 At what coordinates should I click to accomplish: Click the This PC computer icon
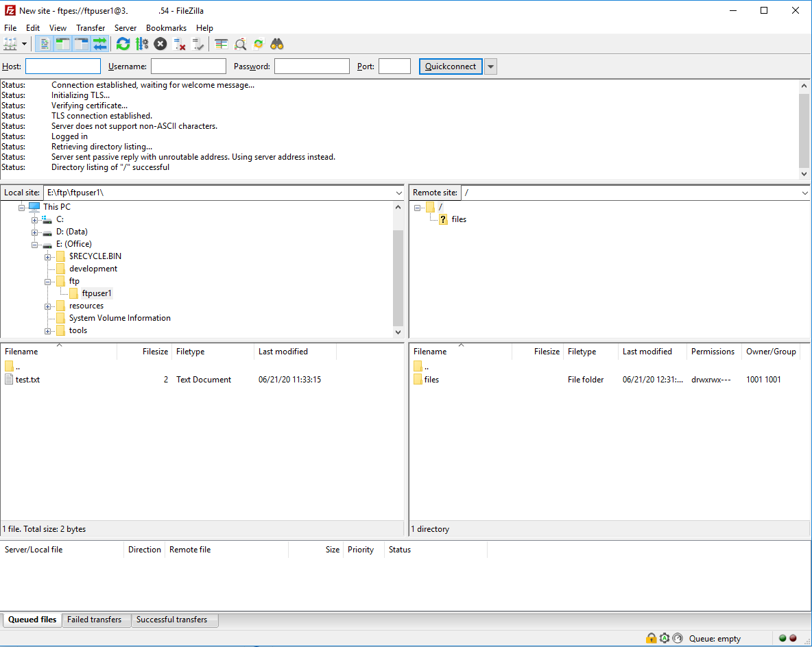34,206
